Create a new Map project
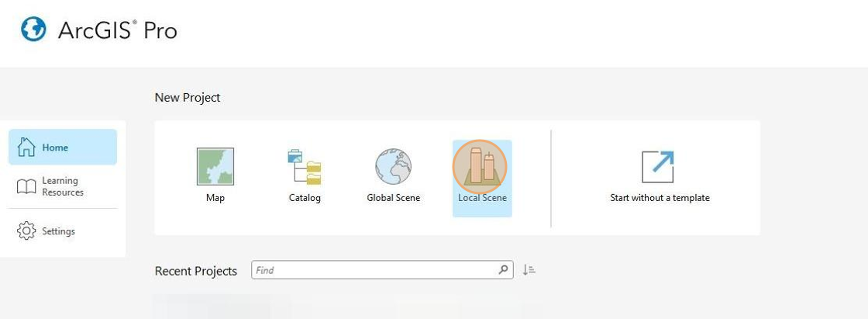The height and width of the screenshot is (319, 868). (215, 175)
